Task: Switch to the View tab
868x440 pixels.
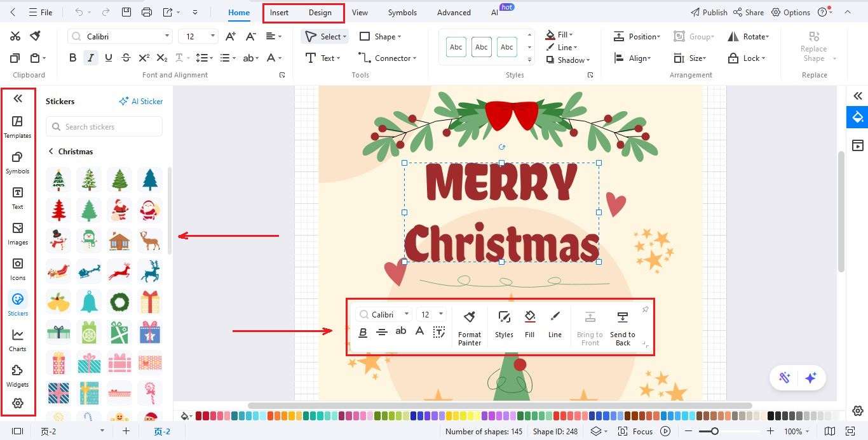Action: click(360, 12)
